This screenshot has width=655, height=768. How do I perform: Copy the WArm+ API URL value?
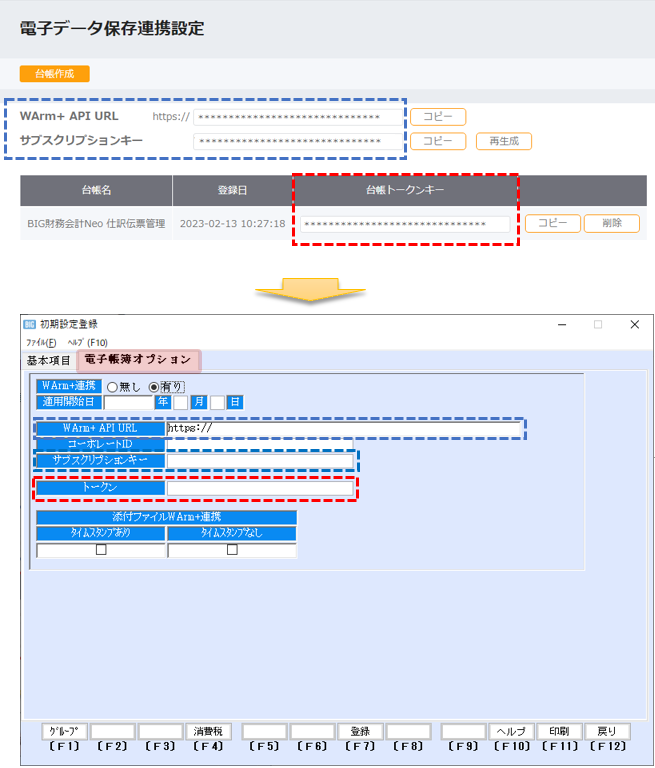[438, 117]
